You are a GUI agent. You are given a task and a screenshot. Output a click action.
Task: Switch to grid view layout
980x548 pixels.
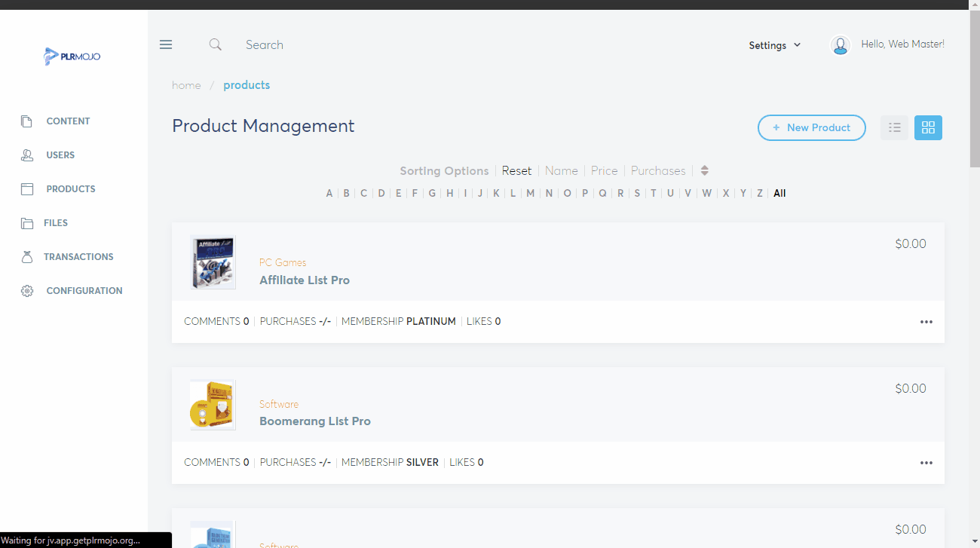[x=928, y=127]
